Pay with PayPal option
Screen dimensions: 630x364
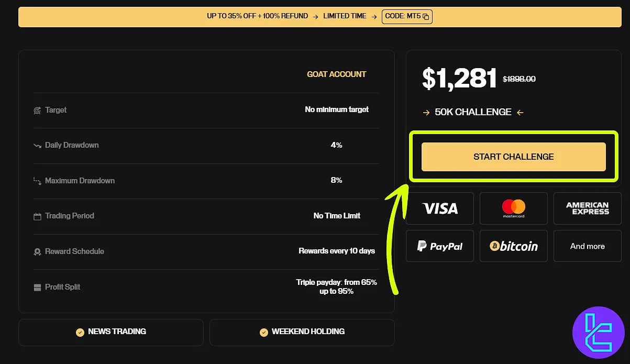440,246
